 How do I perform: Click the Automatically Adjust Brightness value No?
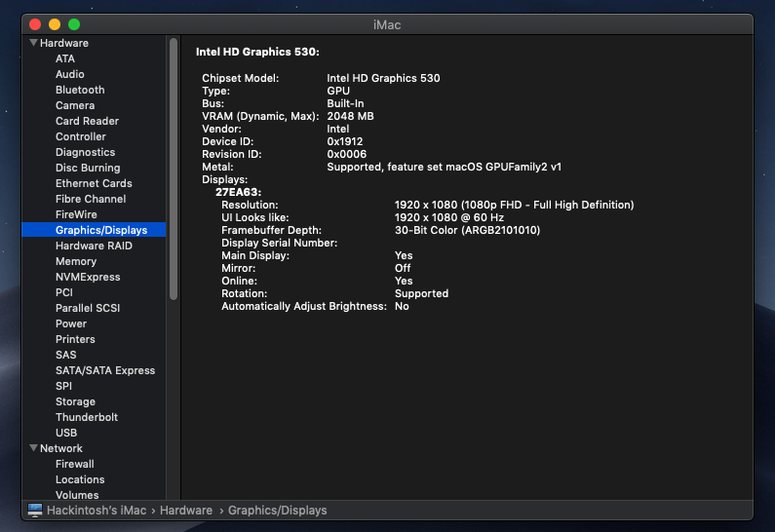402,306
